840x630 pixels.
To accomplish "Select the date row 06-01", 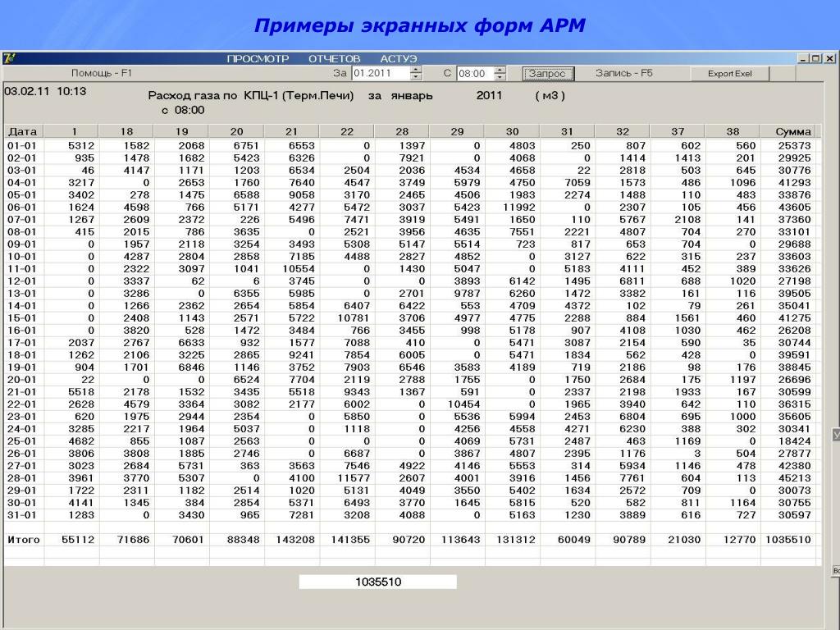I will point(21,208).
